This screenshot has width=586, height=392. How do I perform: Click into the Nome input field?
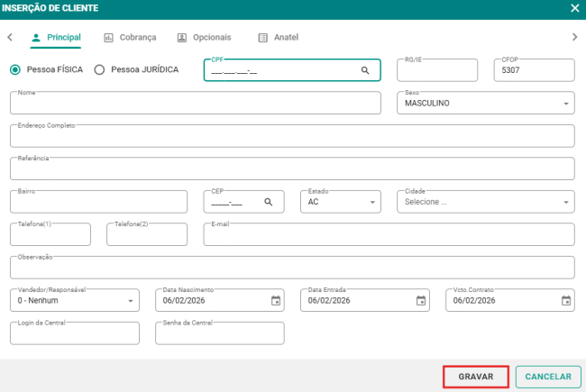point(196,104)
